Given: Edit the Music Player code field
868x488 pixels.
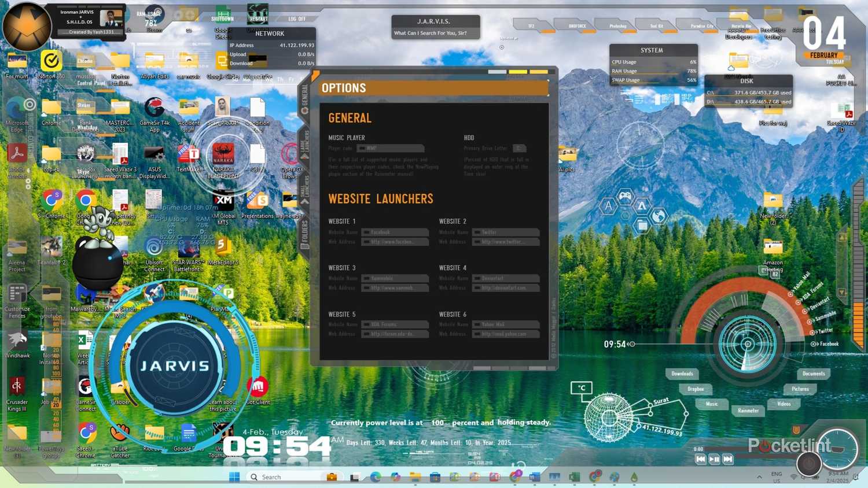Looking at the screenshot, I should click(391, 149).
